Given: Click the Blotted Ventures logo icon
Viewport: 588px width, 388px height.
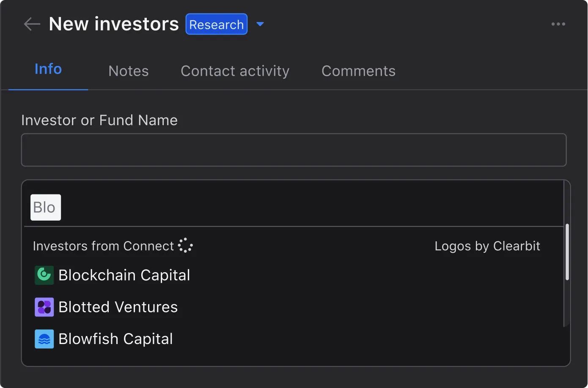Looking at the screenshot, I should [44, 307].
